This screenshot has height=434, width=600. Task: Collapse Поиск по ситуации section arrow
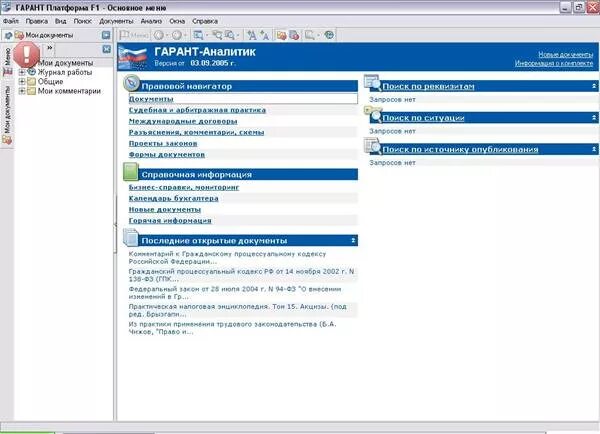pos(594,117)
